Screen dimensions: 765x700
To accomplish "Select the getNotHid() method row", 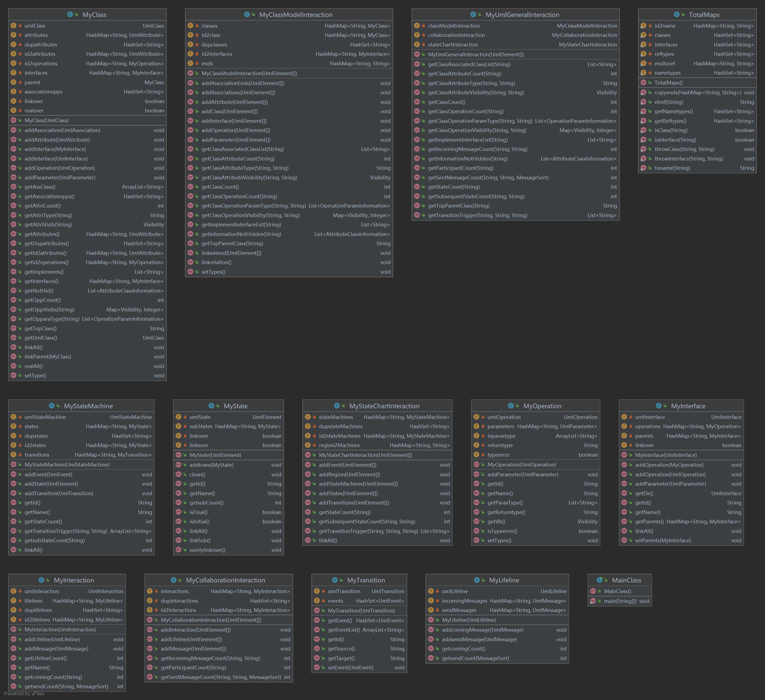I will point(87,291).
